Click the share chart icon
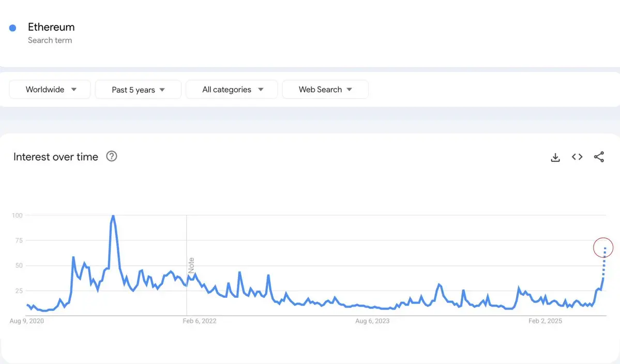Screen dimensions: 620x364 tap(599, 157)
